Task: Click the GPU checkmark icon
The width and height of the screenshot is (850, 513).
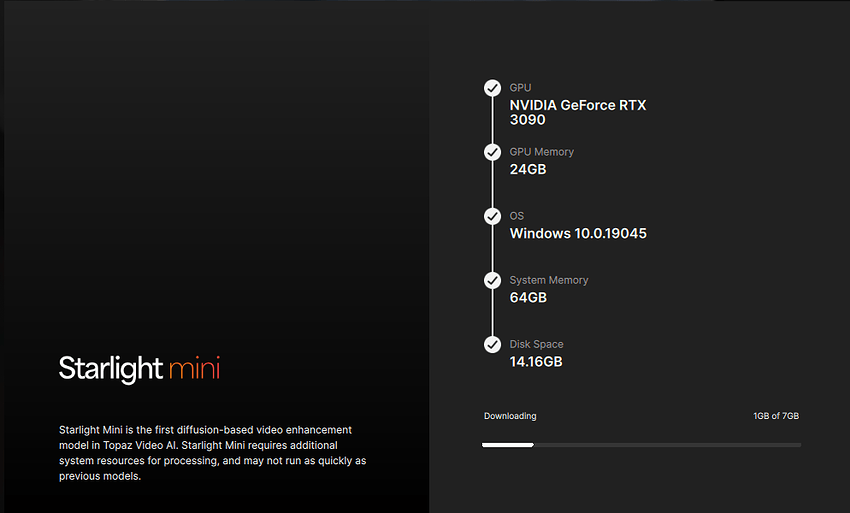Action: coord(492,88)
